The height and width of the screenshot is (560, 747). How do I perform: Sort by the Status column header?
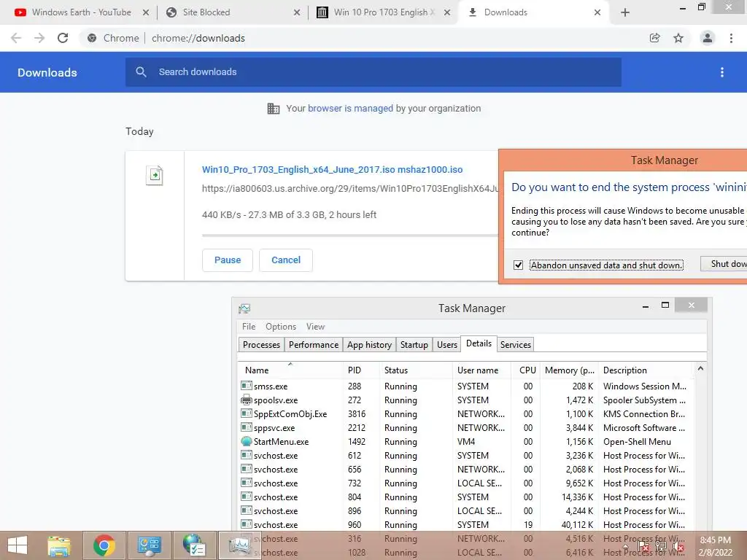(416, 370)
